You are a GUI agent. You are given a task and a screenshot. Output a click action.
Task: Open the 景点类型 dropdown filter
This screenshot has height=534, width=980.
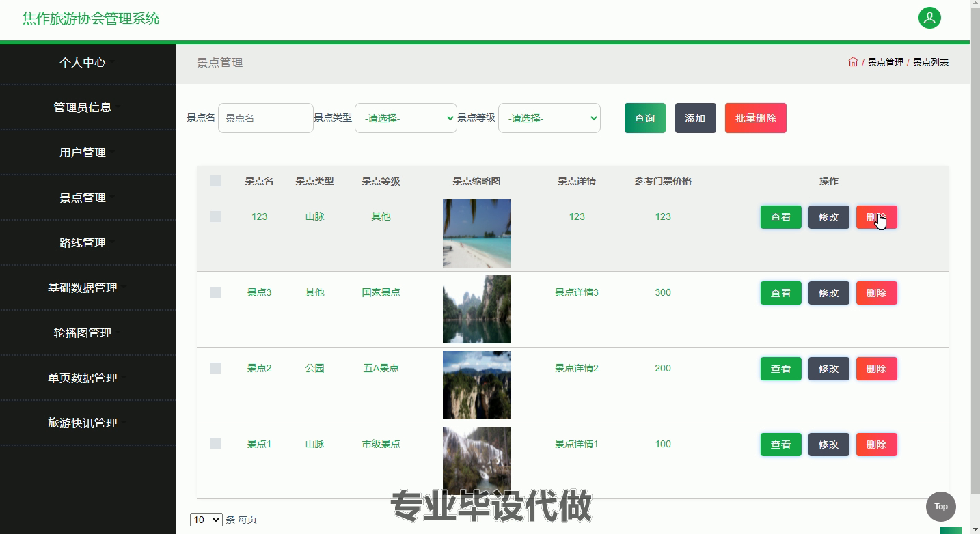click(406, 118)
